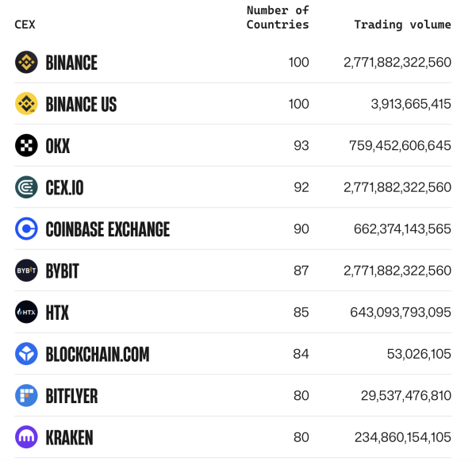Sort by Trading volume column header

pyautogui.click(x=402, y=25)
